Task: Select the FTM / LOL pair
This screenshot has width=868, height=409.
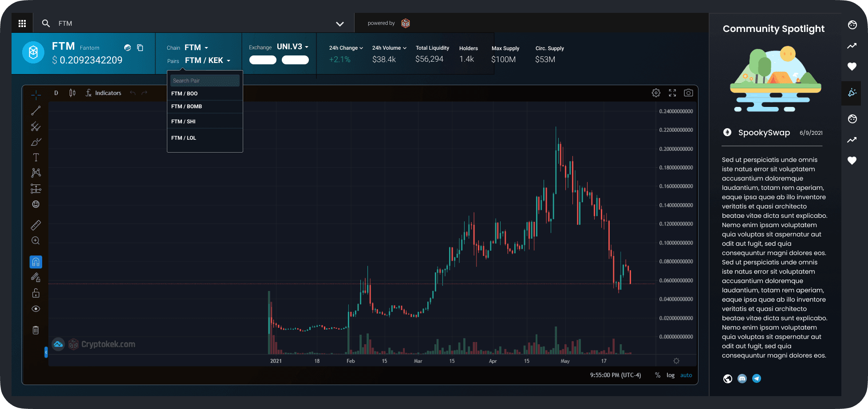Action: (x=205, y=138)
